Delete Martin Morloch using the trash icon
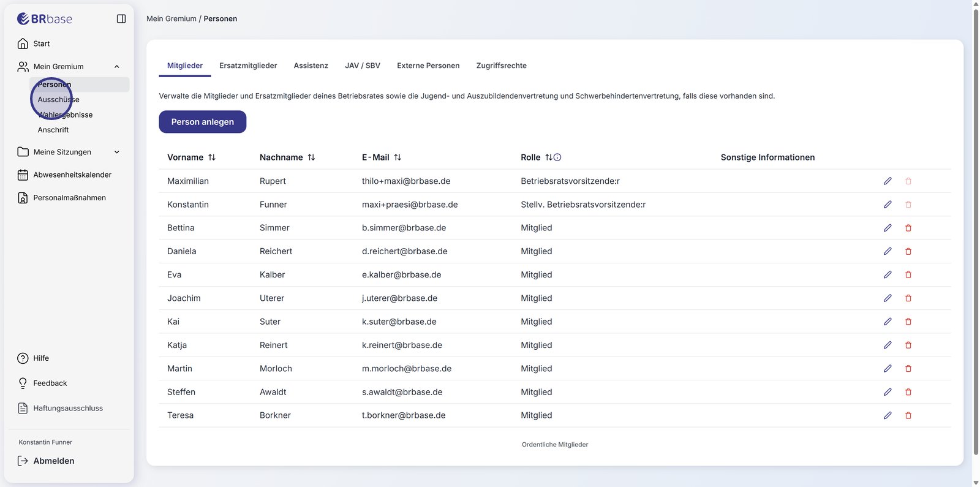 [x=908, y=369]
